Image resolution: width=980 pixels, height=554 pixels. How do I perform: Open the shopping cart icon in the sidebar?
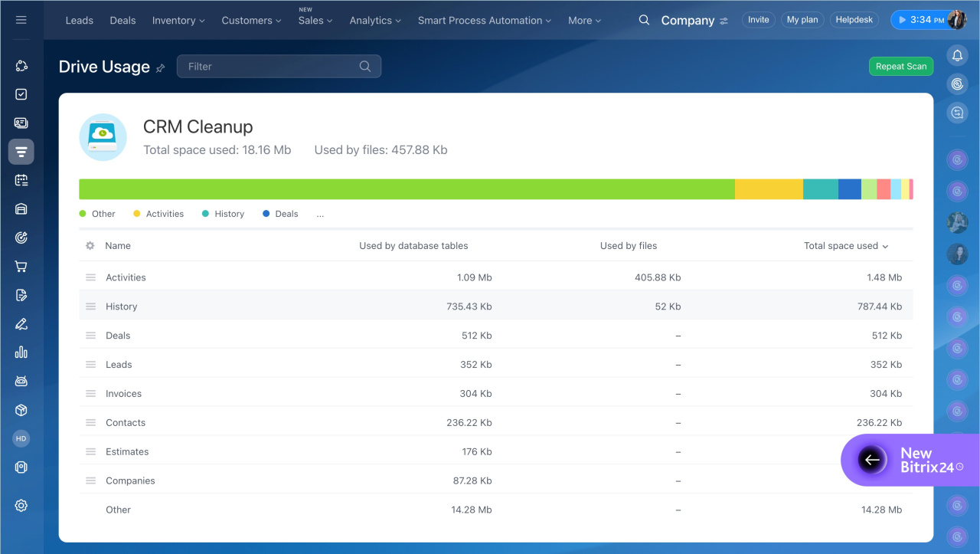click(x=21, y=267)
